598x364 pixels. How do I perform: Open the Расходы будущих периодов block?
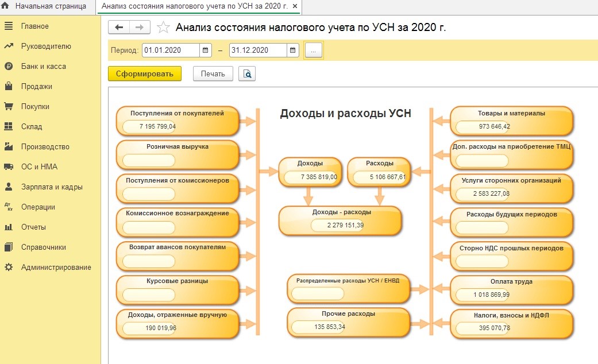pos(511,222)
